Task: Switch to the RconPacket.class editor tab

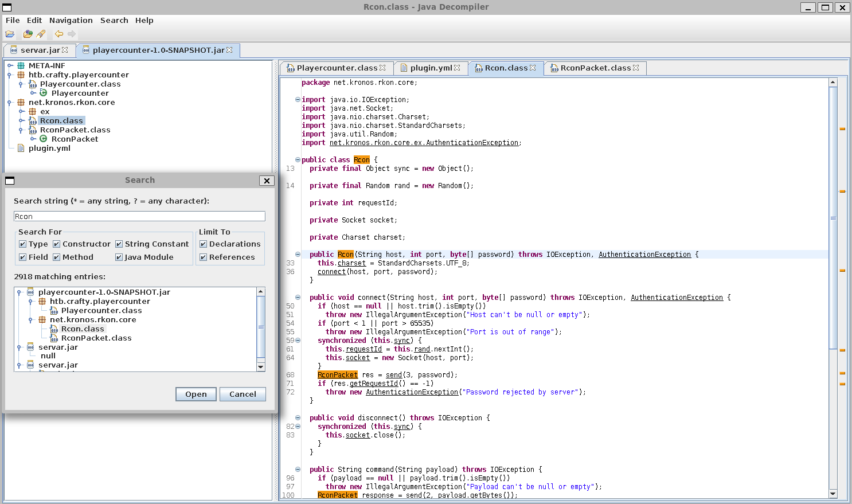Action: tap(595, 68)
